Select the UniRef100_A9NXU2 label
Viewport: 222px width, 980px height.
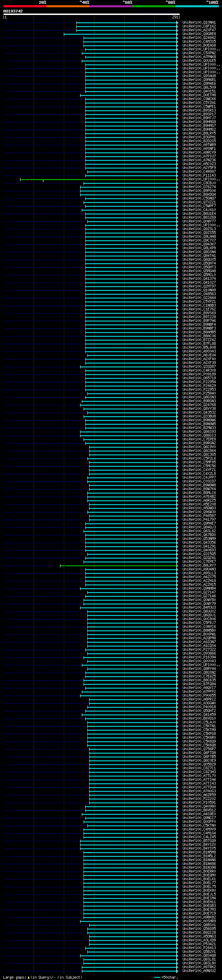[x=199, y=971]
